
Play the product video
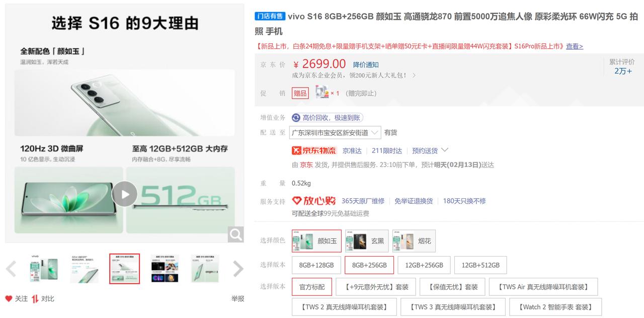click(x=124, y=194)
